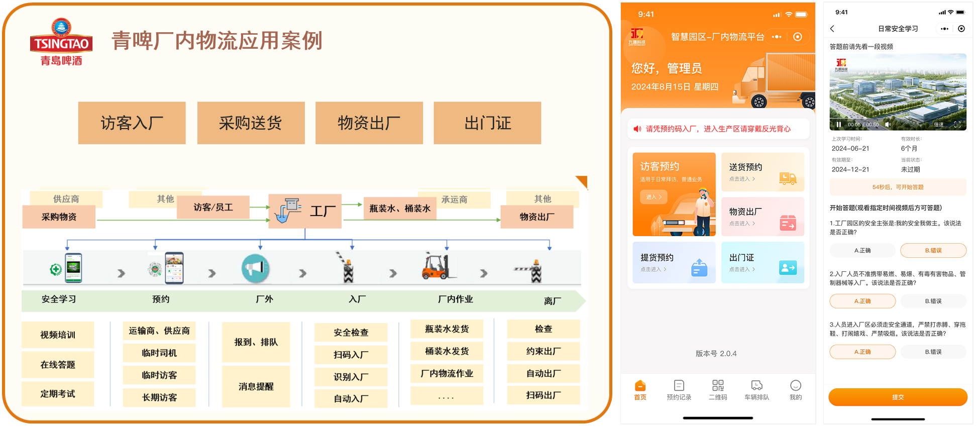Click the 自动出厂 box
The width and height of the screenshot is (980, 427).
click(x=543, y=374)
